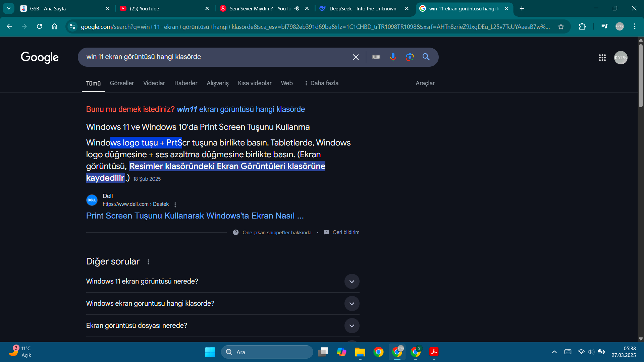Open options menu next to Dell result
Viewport: 644px width, 362px height.
(x=175, y=204)
